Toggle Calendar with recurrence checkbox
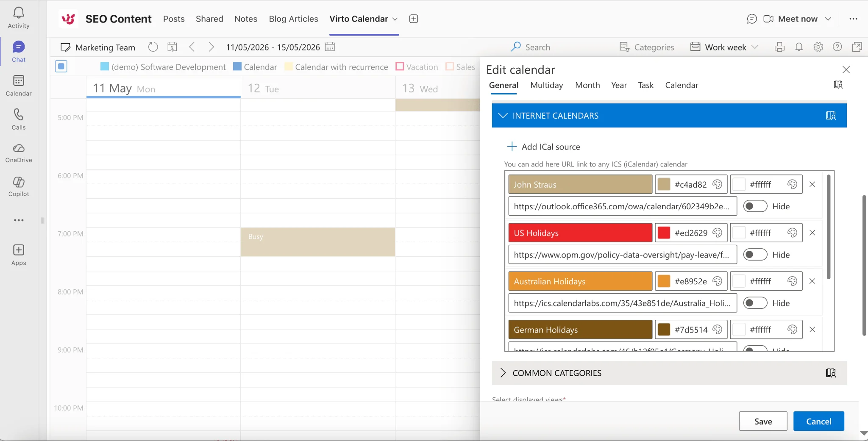The width and height of the screenshot is (868, 441). (289, 67)
